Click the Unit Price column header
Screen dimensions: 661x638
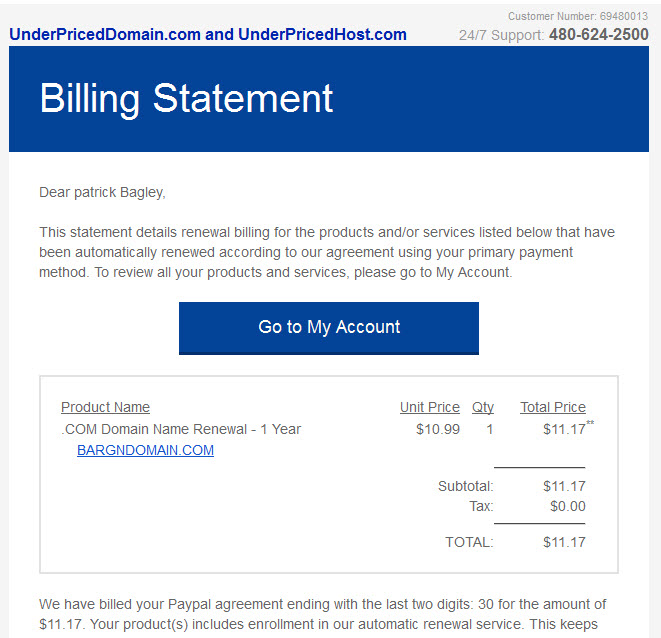tap(430, 407)
